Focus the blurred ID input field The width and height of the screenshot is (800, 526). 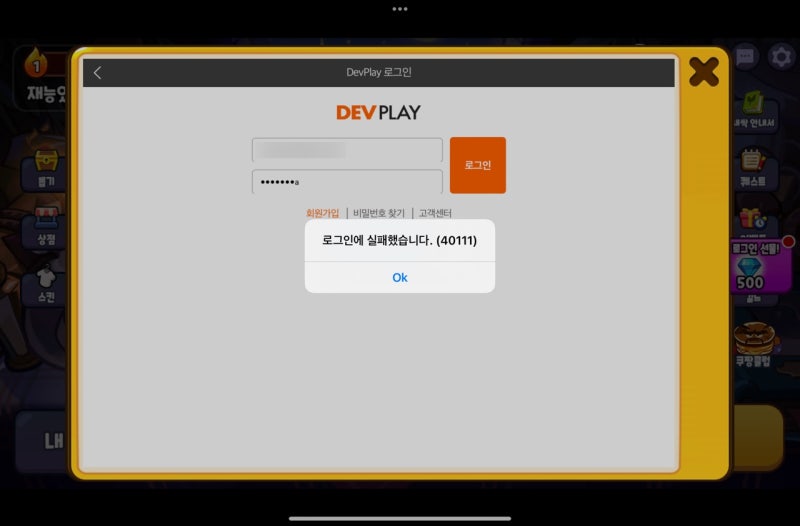tap(347, 149)
